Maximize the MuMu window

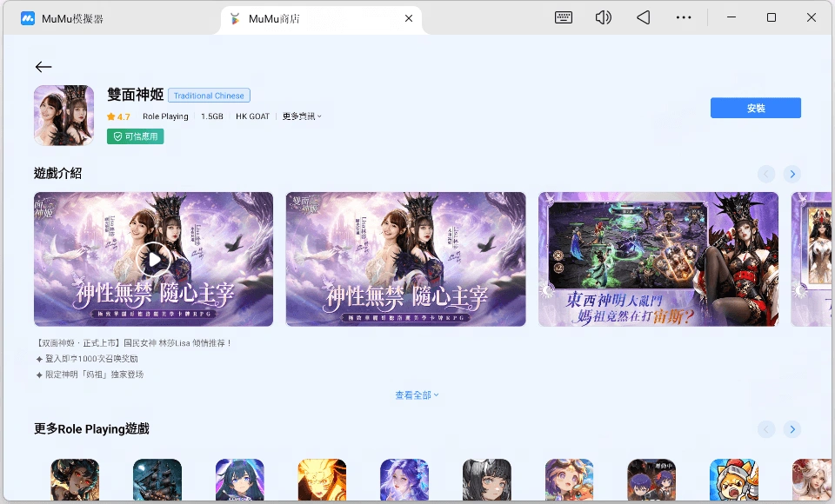point(772,17)
